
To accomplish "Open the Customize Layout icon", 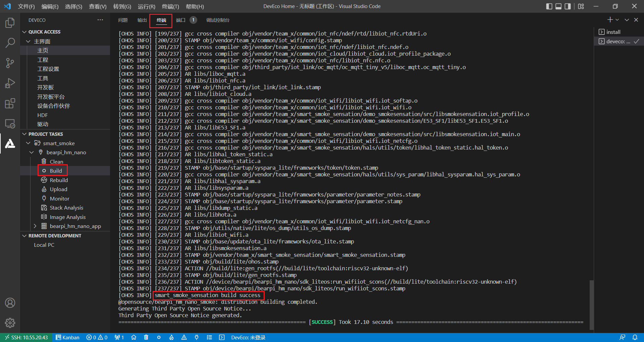I will point(581,6).
